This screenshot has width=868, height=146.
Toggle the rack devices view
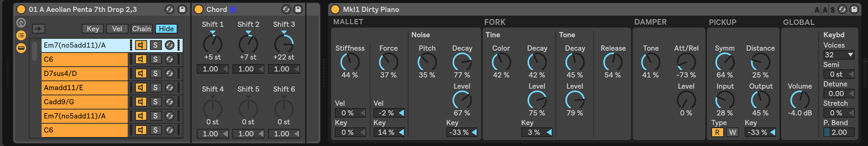tap(21, 48)
